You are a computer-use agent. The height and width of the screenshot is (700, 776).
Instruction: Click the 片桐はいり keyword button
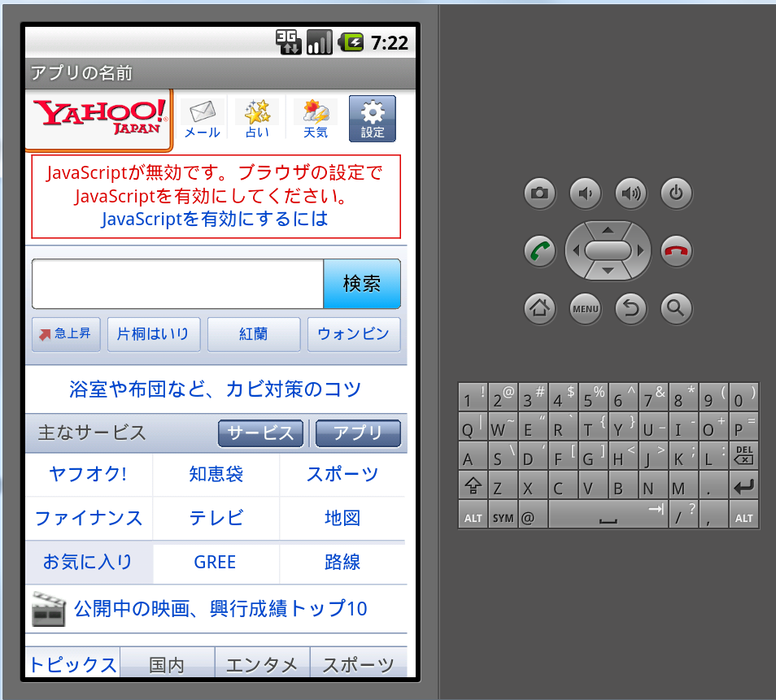(x=154, y=334)
